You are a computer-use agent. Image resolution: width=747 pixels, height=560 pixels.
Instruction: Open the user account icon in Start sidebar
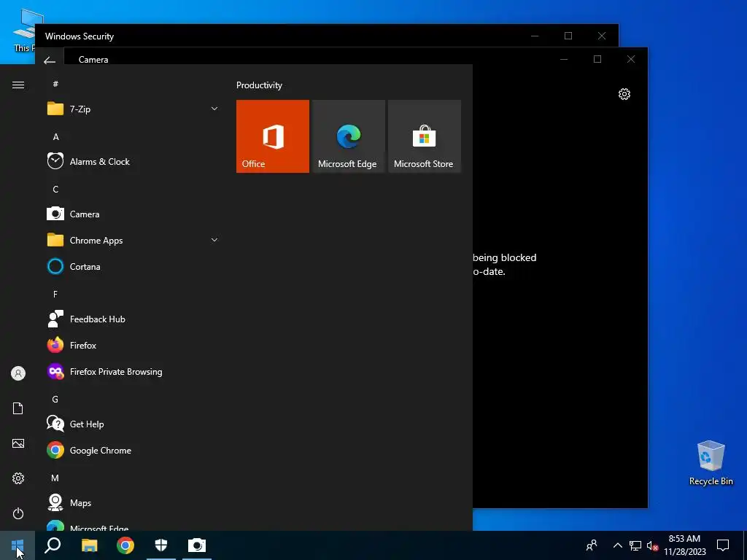(x=18, y=373)
